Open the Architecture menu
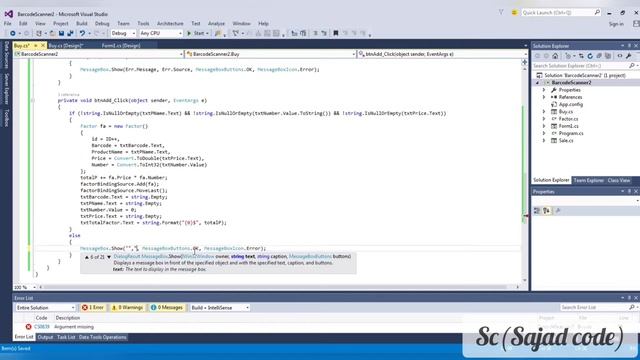Viewport: 640px width, 360px height. [x=170, y=24]
